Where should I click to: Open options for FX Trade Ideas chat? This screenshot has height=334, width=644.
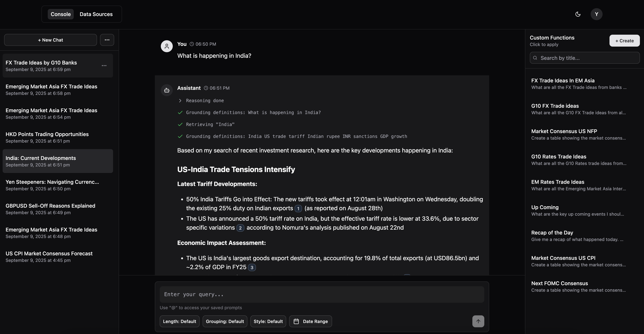(104, 65)
